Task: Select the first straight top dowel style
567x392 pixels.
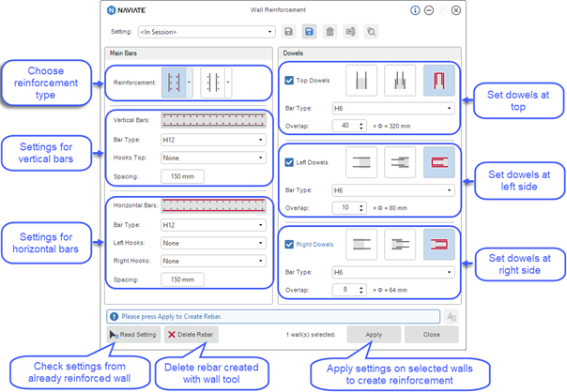Action: pyautogui.click(x=361, y=80)
